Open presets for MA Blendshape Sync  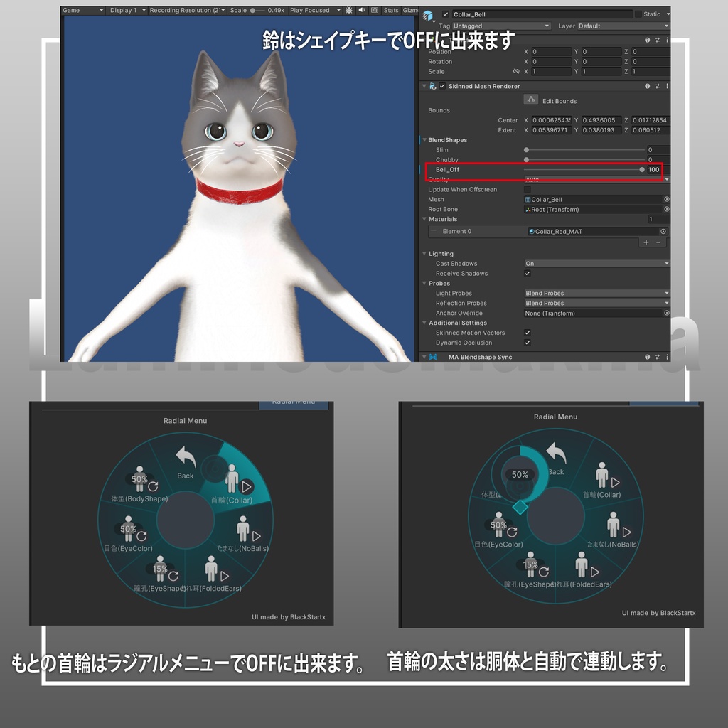(657, 357)
